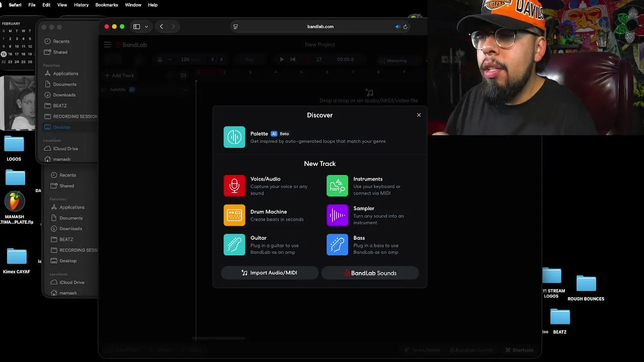Go back with Safari back arrow

pyautogui.click(x=162, y=27)
